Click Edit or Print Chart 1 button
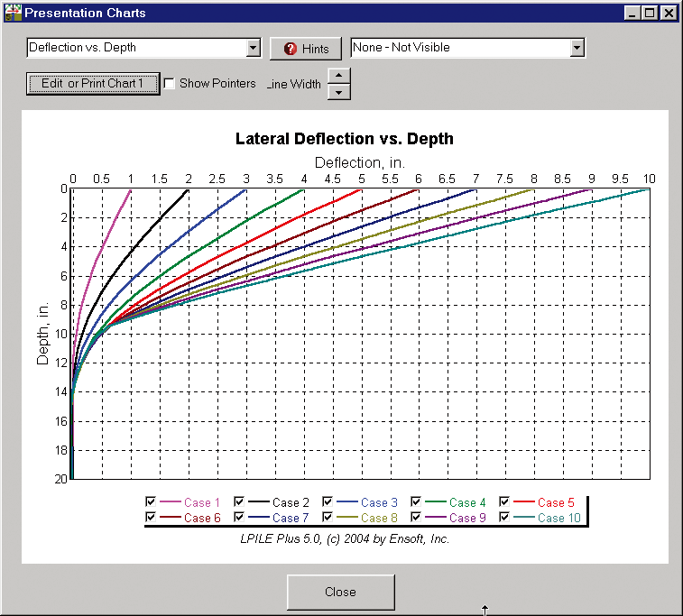The width and height of the screenshot is (683, 616). 93,83
